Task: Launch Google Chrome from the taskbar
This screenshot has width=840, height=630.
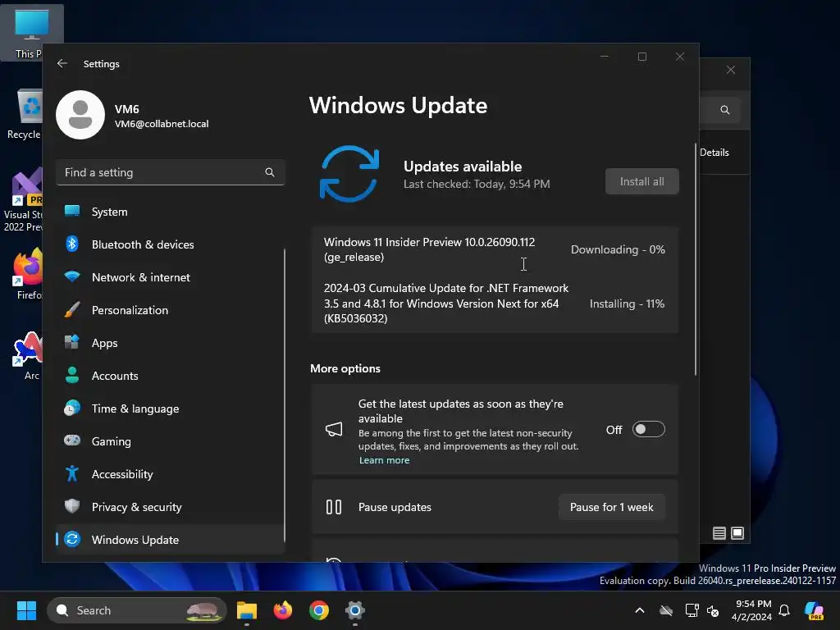Action: [x=319, y=610]
